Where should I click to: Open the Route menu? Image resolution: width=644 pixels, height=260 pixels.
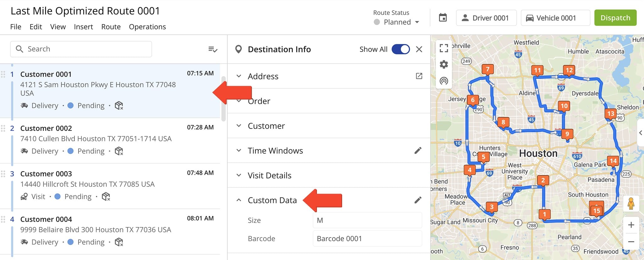(111, 27)
